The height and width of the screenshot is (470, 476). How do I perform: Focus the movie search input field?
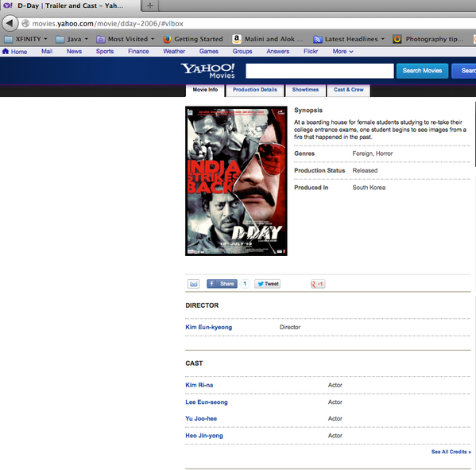point(319,71)
